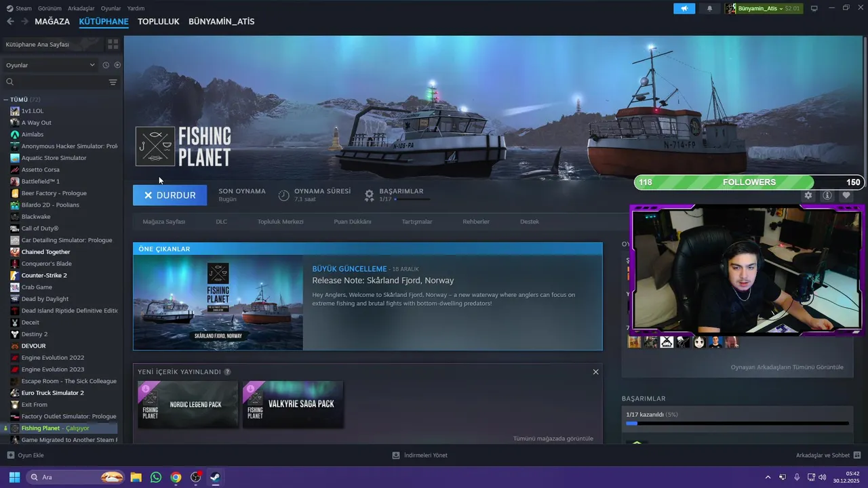Open Topluluk Merkezi link
The height and width of the screenshot is (488, 868).
click(x=280, y=222)
